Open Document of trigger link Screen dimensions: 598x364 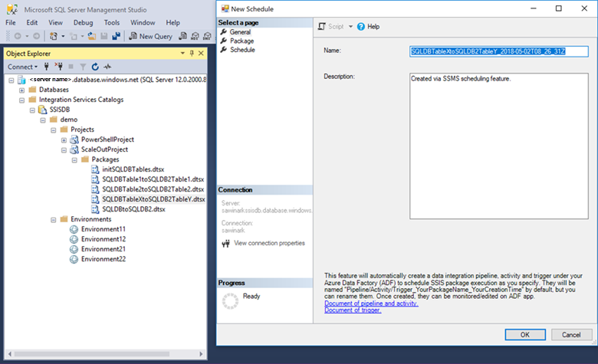click(x=353, y=310)
